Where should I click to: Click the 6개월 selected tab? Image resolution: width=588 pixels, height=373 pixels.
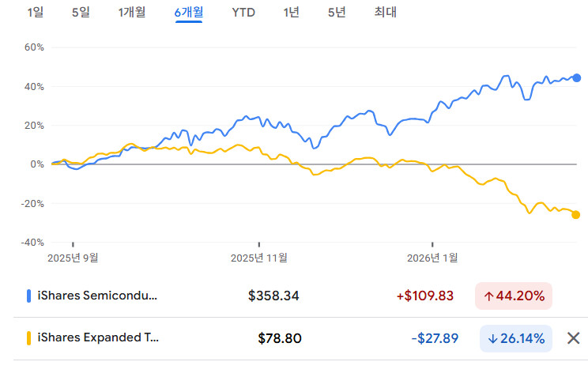point(189,12)
